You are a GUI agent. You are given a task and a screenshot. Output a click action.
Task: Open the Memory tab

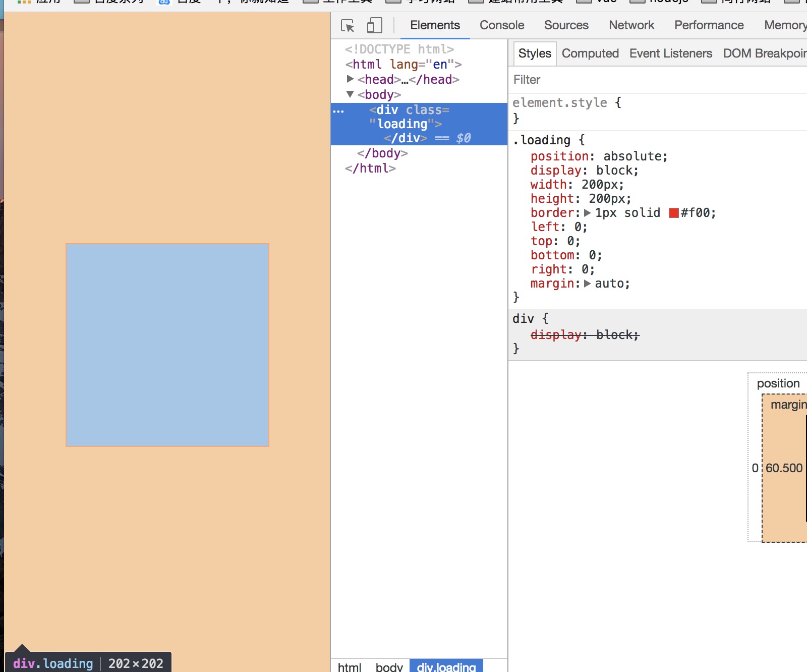click(x=785, y=25)
